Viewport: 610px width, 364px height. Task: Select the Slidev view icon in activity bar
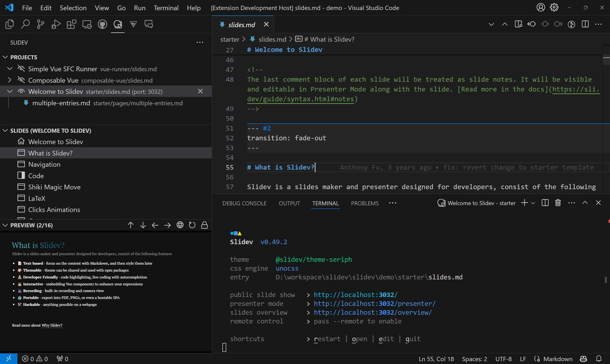(118, 24)
